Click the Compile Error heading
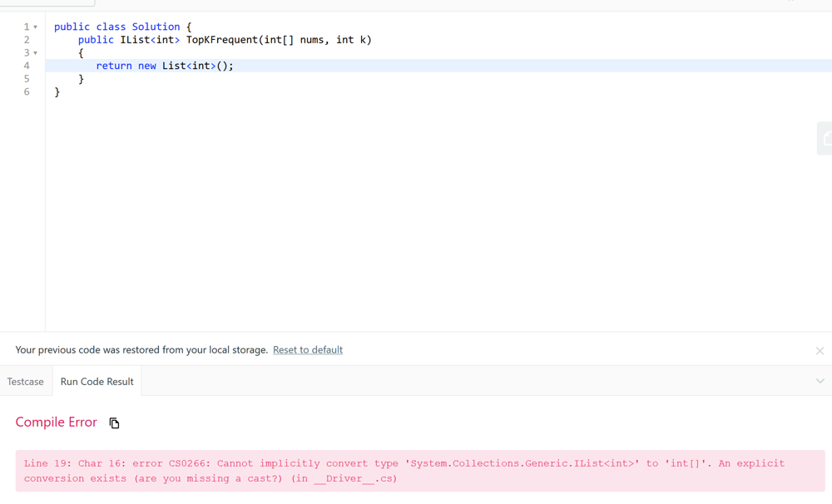Viewport: 832px width, 504px height. point(57,422)
